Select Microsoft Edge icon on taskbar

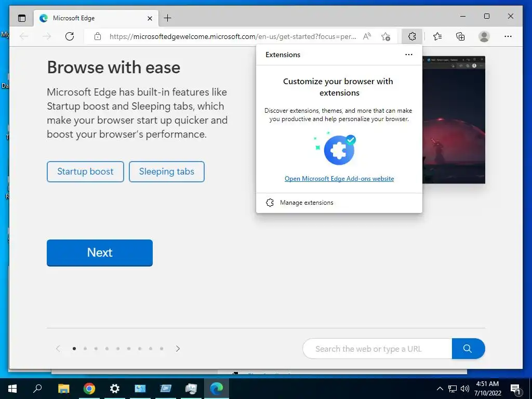pyautogui.click(x=217, y=389)
